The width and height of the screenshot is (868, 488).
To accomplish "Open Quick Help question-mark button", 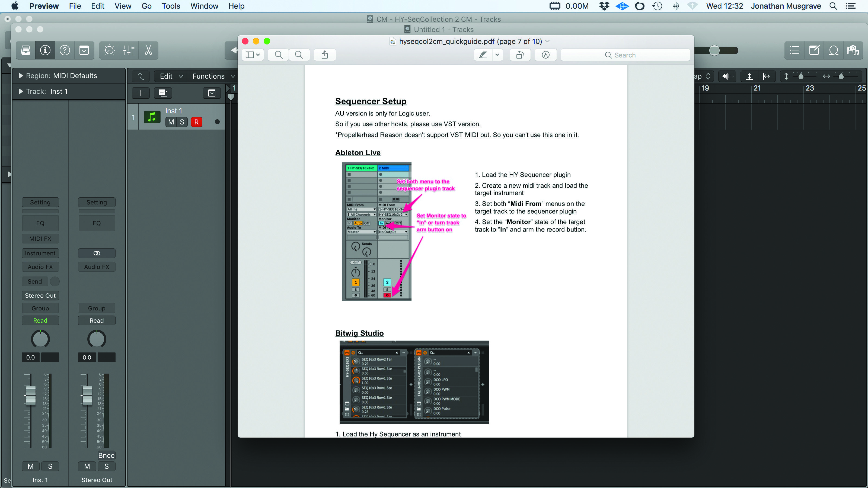I will click(65, 50).
